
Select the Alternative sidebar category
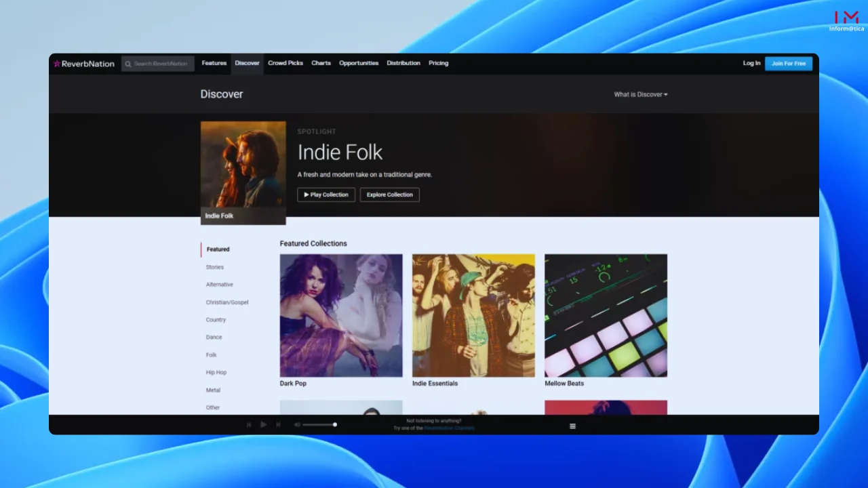point(220,285)
